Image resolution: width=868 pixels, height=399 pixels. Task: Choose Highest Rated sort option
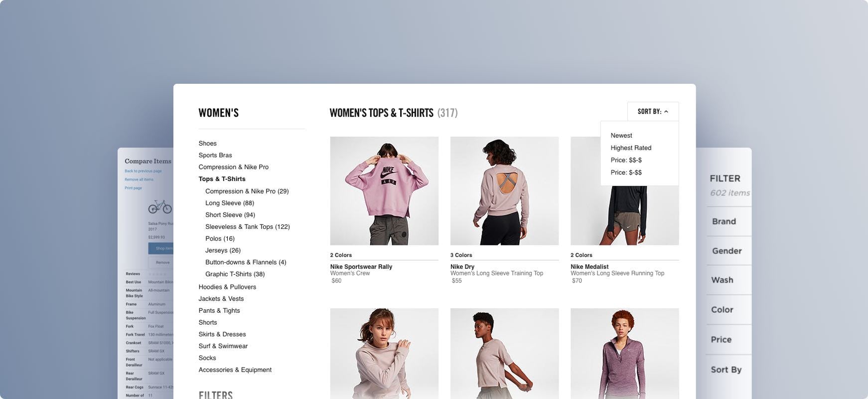point(631,148)
